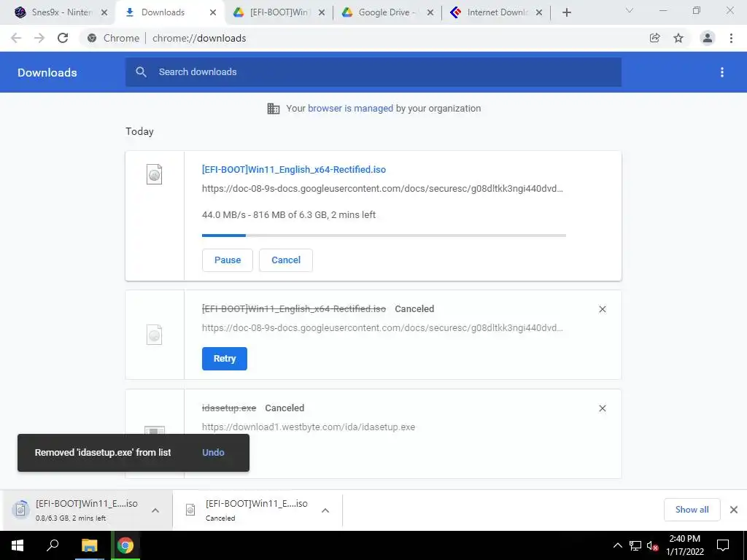
Task: Click the Chrome taskbar icon
Action: click(x=125, y=545)
